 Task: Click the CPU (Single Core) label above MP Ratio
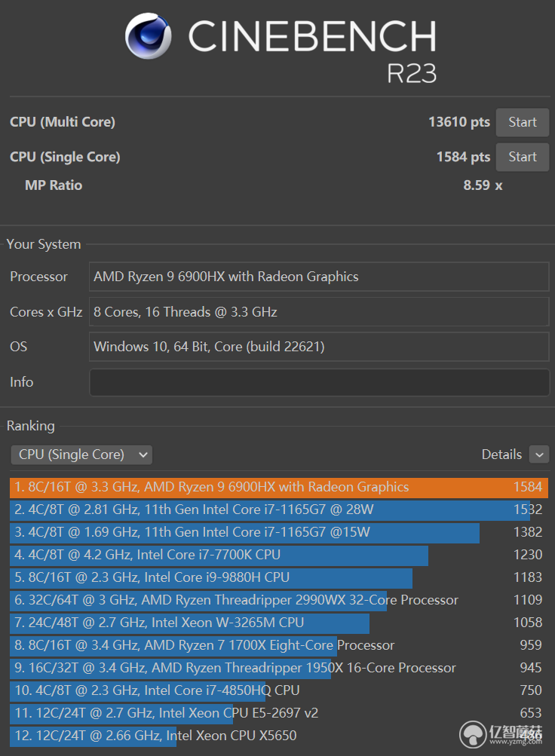click(x=65, y=157)
